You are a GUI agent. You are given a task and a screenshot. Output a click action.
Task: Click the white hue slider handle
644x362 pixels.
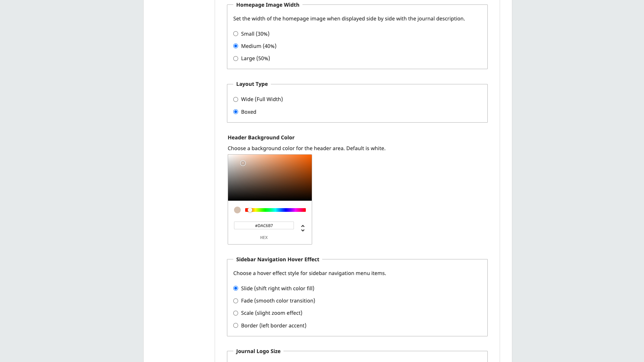pyautogui.click(x=250, y=210)
